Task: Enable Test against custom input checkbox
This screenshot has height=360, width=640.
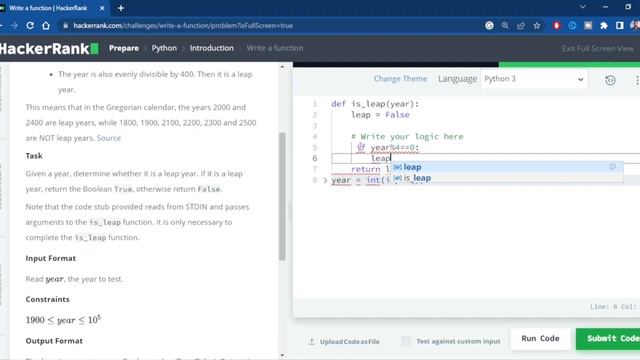Action: point(406,341)
